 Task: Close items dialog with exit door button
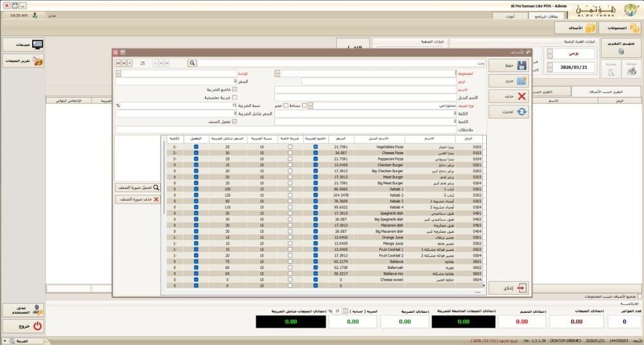tap(509, 288)
